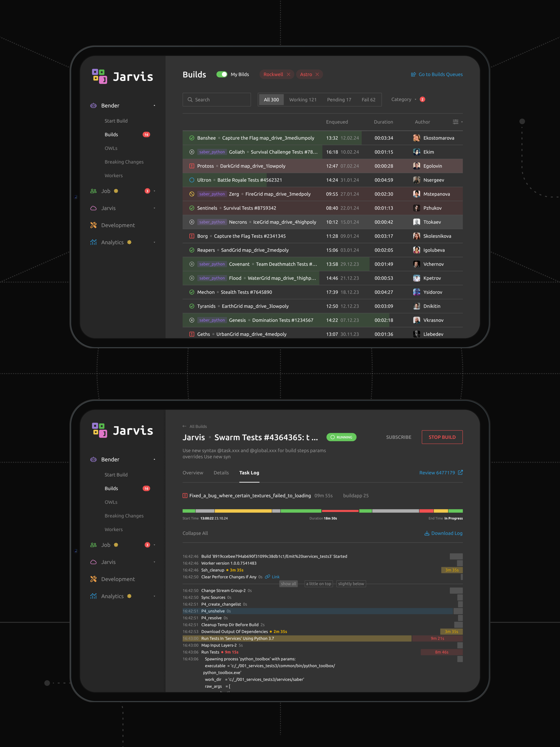Expand the Analytics menu in bottom sidebar
Screen dimensions: 560x747
[x=154, y=596]
